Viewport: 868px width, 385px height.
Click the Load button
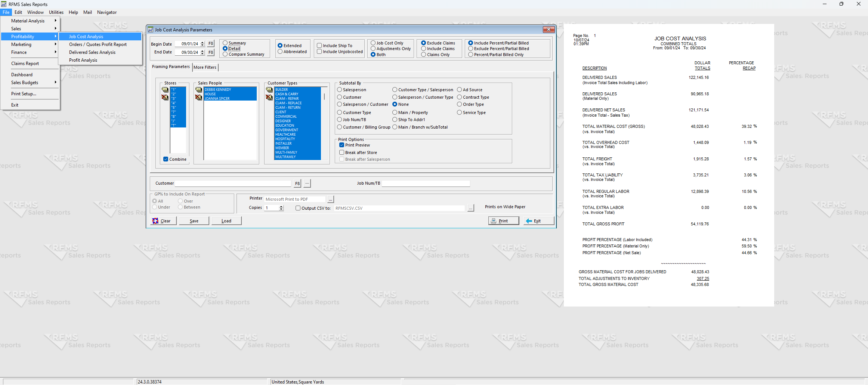click(226, 221)
